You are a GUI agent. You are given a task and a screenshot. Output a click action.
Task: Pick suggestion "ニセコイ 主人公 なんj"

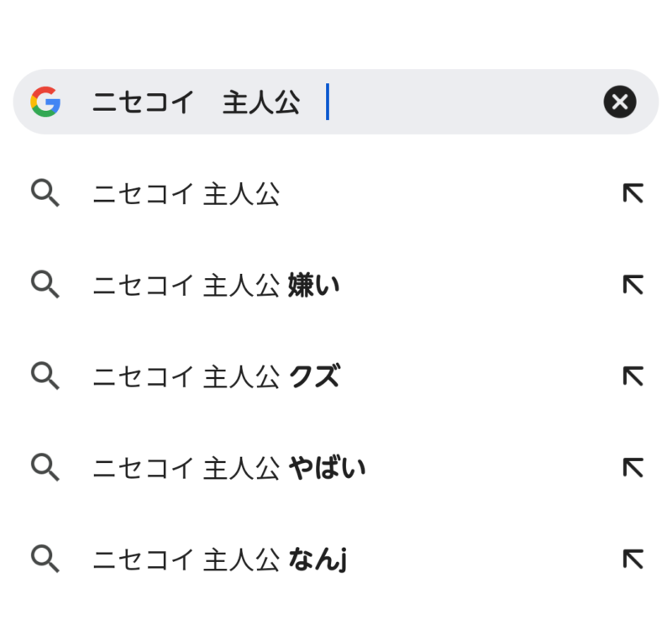coord(220,559)
